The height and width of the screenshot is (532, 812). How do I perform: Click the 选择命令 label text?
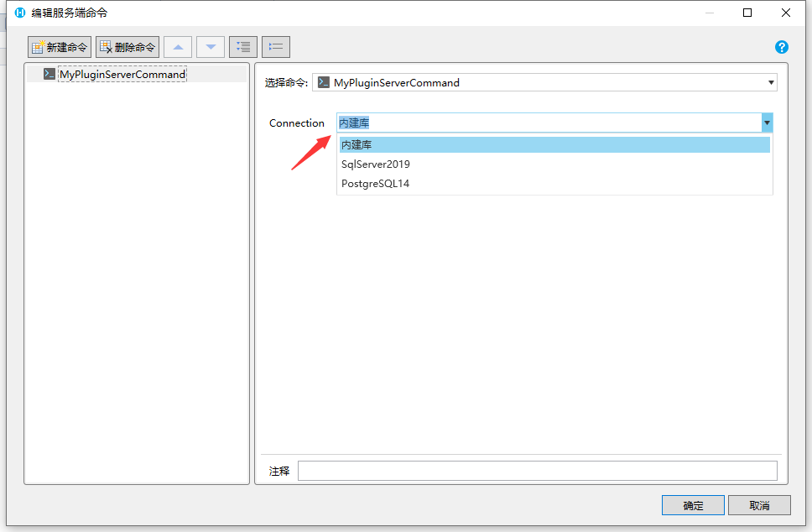286,82
